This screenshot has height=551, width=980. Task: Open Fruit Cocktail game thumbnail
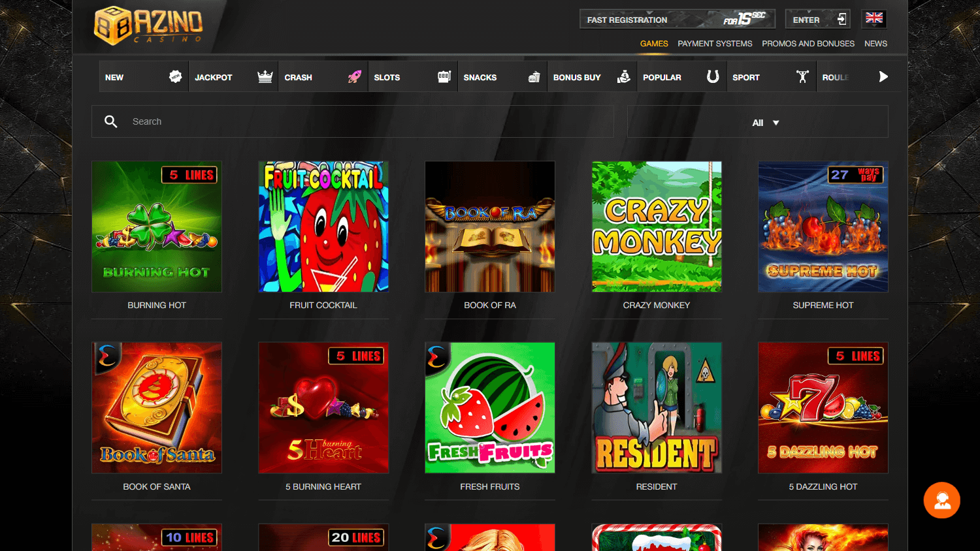click(323, 227)
